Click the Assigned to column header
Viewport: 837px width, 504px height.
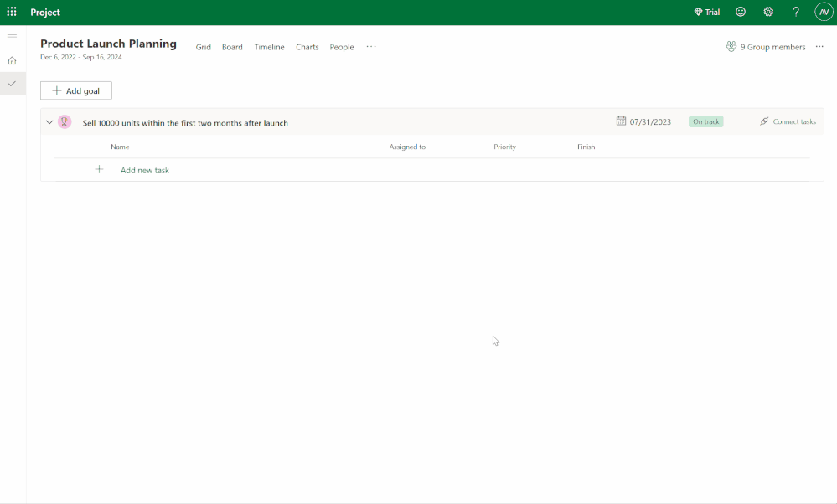[407, 147]
